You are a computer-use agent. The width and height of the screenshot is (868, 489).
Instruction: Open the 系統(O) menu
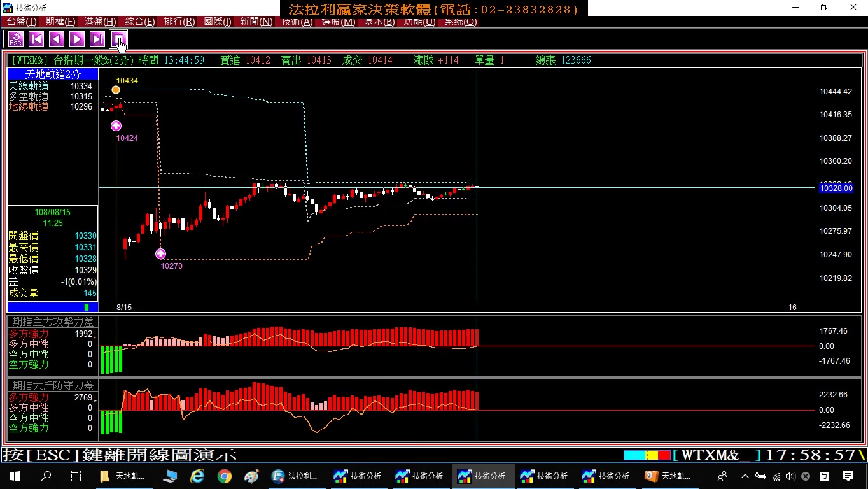tap(460, 22)
